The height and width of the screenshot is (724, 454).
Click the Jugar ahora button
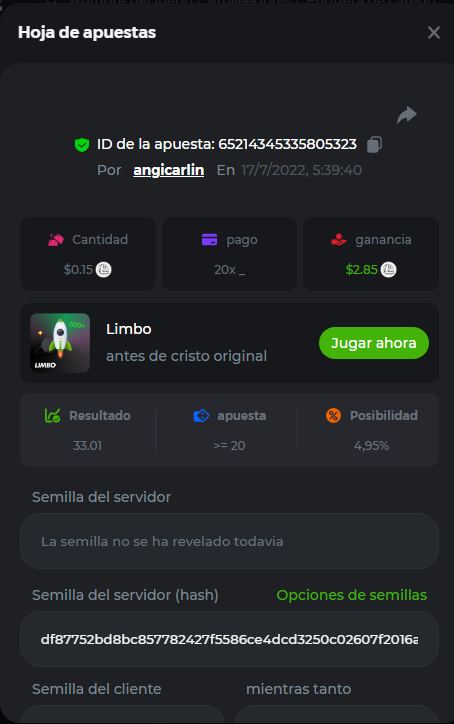[374, 343]
